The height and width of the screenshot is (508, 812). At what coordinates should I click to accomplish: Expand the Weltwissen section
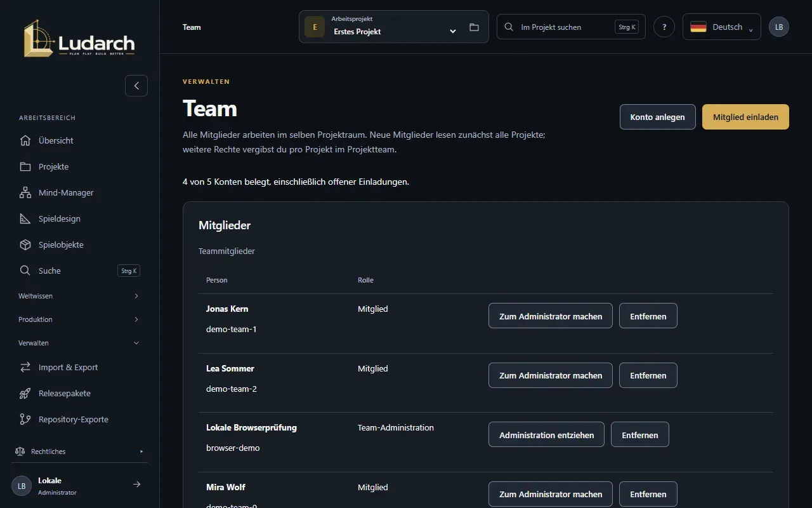pos(79,296)
